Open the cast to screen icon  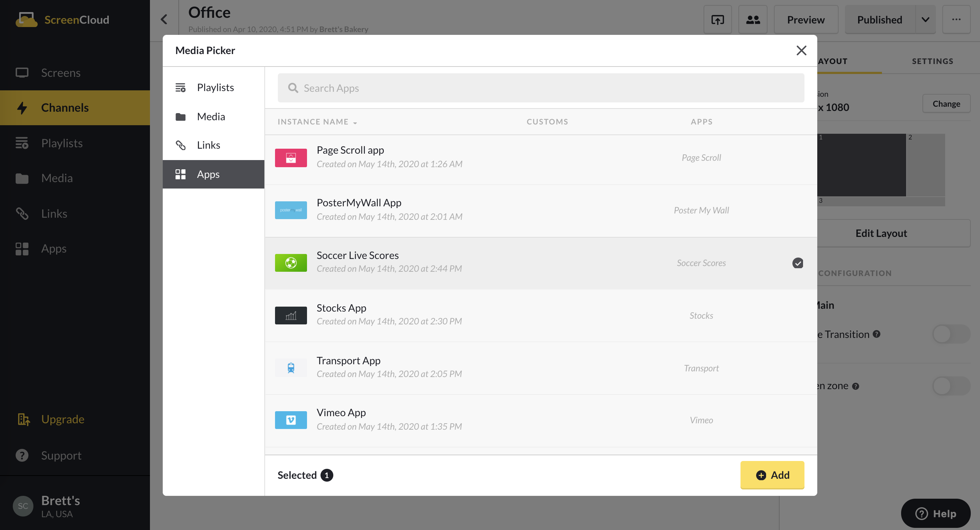717,20
